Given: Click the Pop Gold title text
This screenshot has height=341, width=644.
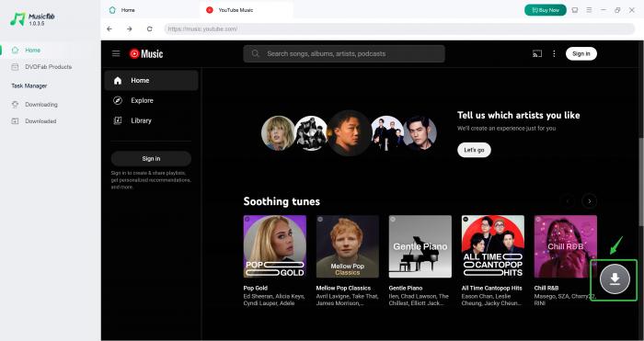Looking at the screenshot, I should [x=256, y=288].
